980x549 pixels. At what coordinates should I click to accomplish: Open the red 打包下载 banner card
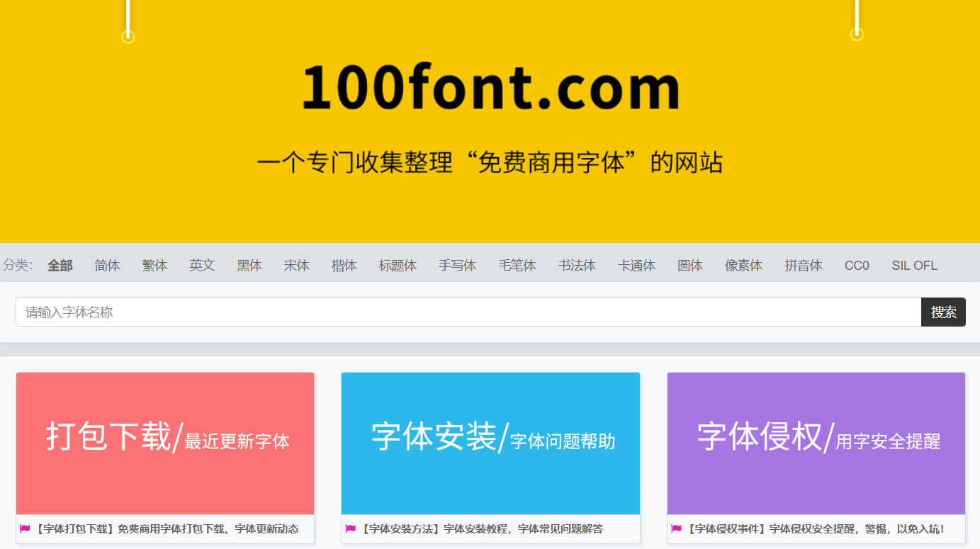point(165,443)
